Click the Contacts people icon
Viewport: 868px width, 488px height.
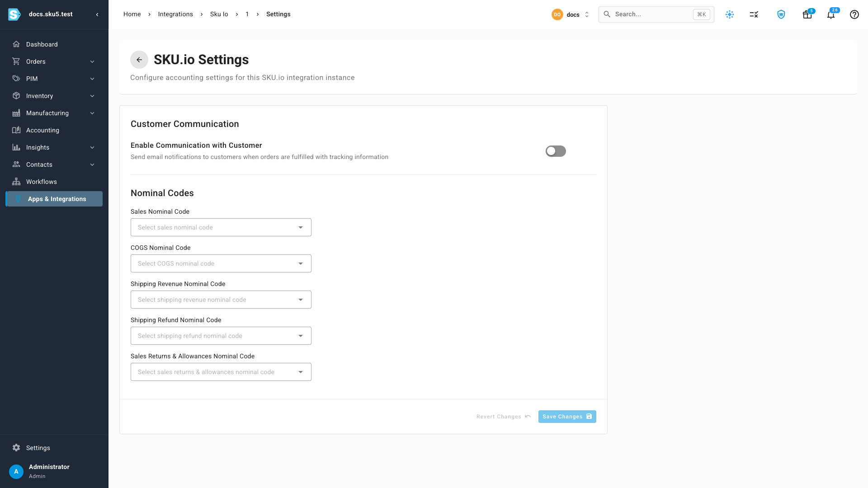point(16,164)
